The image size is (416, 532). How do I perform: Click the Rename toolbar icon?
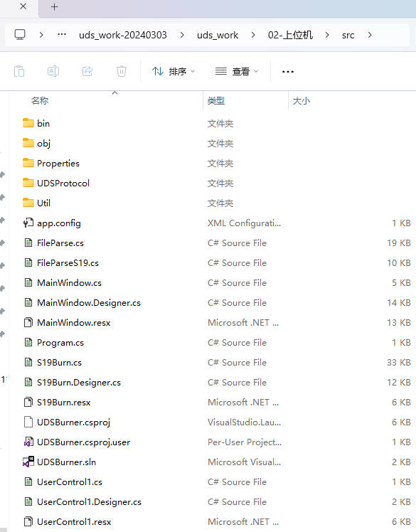click(x=53, y=71)
